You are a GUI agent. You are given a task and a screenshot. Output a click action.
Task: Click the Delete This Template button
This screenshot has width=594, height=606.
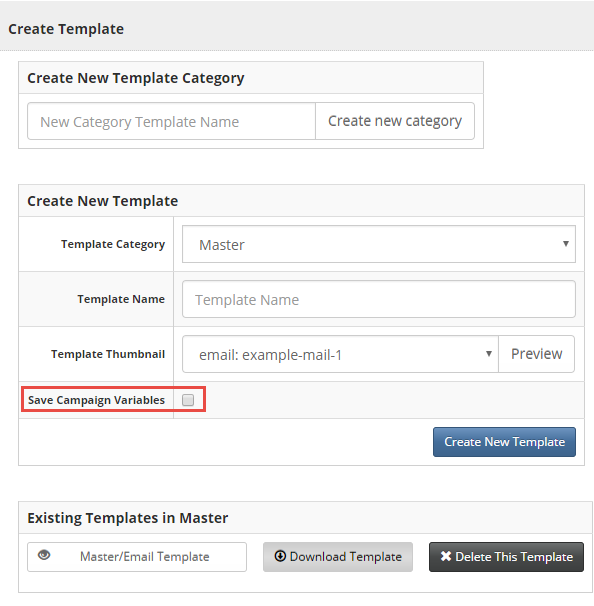click(x=506, y=557)
